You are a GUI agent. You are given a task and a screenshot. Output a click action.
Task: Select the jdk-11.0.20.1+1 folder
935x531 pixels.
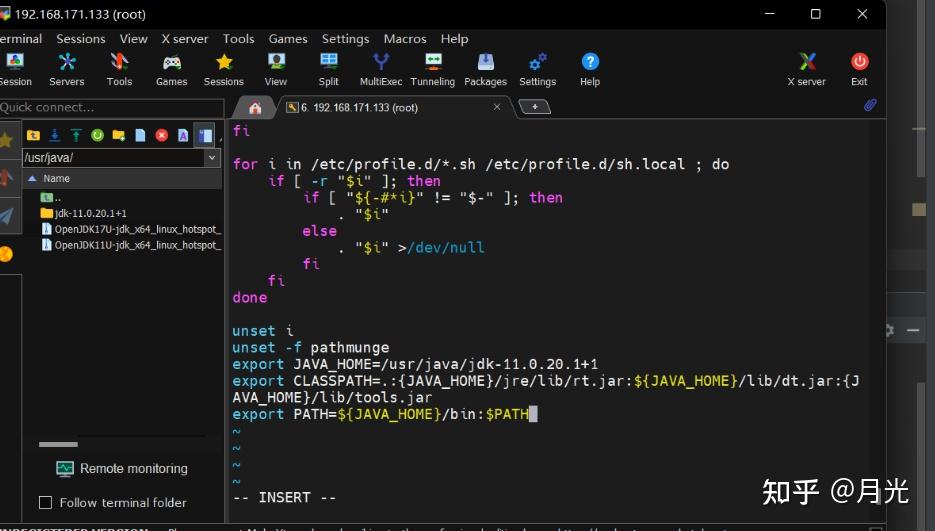83,213
